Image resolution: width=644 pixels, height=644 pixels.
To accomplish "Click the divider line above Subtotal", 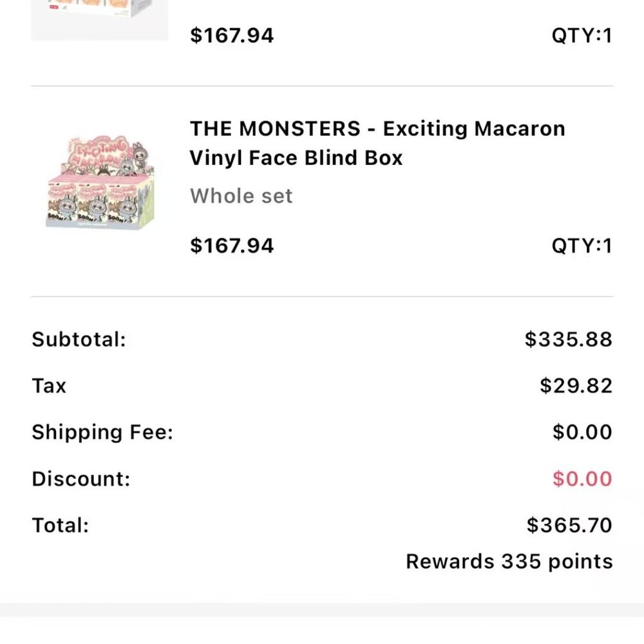I will pos(322,297).
